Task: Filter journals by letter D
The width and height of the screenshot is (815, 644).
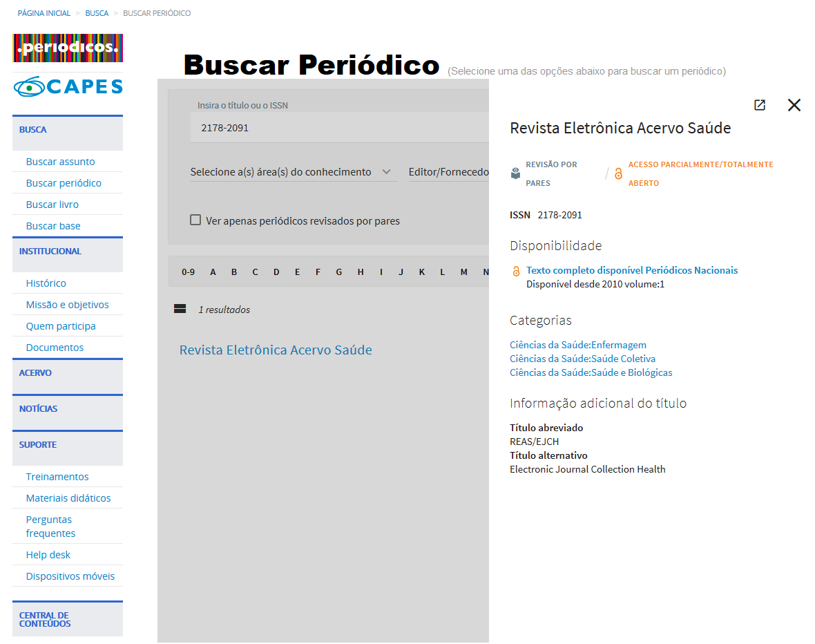Action: point(276,272)
